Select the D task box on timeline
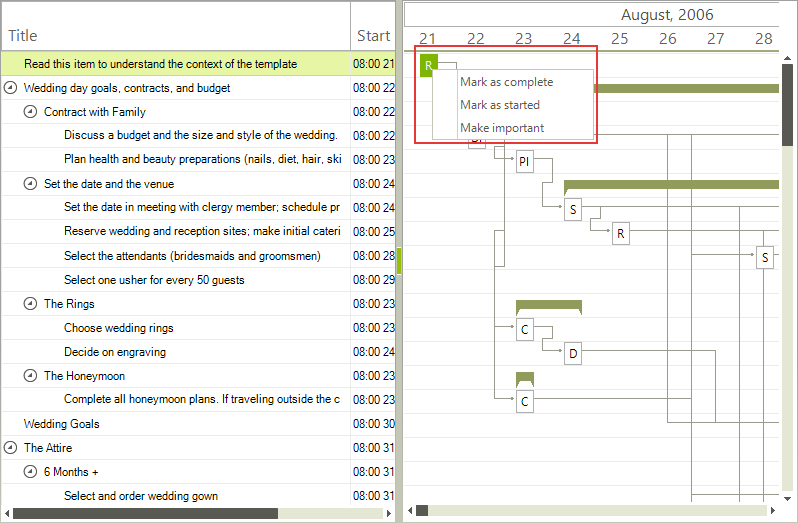The height and width of the screenshot is (523, 798). pos(573,354)
